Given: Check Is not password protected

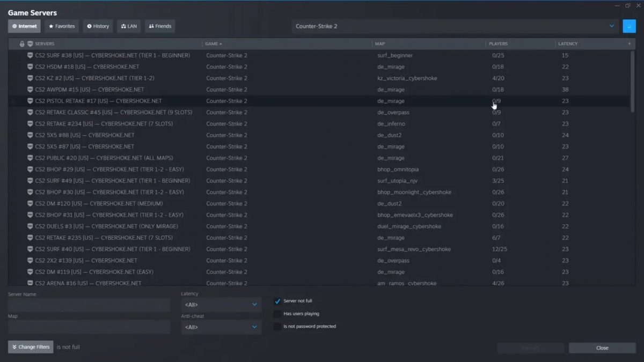Looking at the screenshot, I should click(277, 326).
